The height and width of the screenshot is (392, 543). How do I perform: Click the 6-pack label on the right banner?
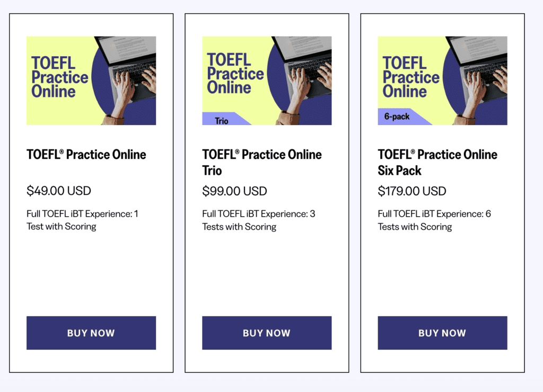pyautogui.click(x=397, y=118)
